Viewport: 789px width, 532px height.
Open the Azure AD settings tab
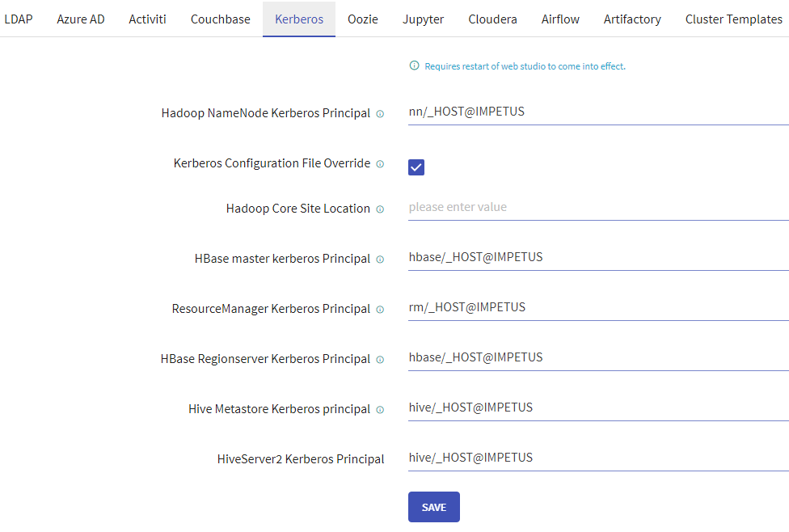click(80, 19)
